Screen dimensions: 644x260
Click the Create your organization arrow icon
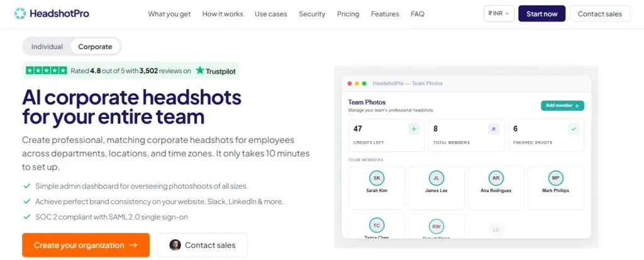pos(133,245)
